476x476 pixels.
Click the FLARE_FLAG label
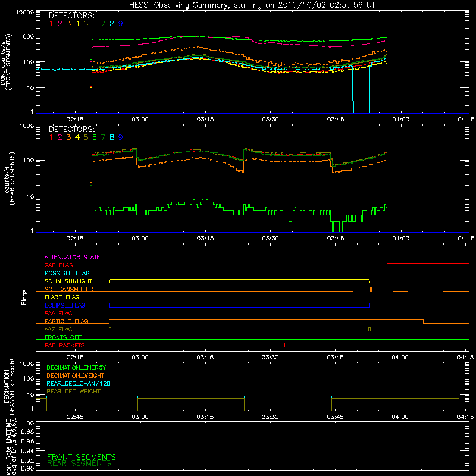[62, 297]
